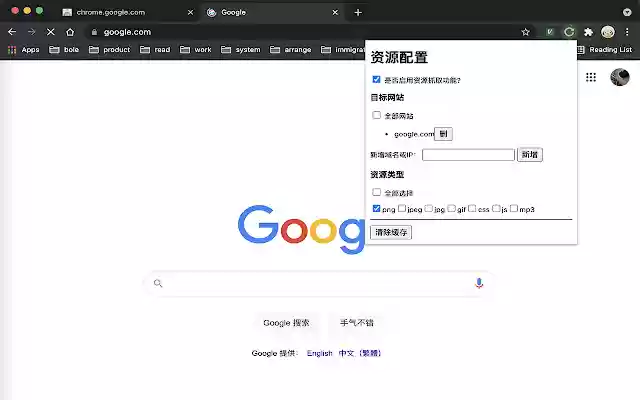Open the immigra bookmarks folder

(343, 50)
